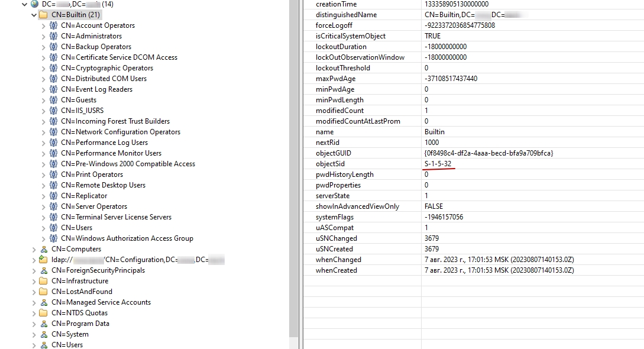Click the CN=ForeignSecurityPrincipals container icon
Image resolution: width=644 pixels, height=349 pixels.
[45, 270]
